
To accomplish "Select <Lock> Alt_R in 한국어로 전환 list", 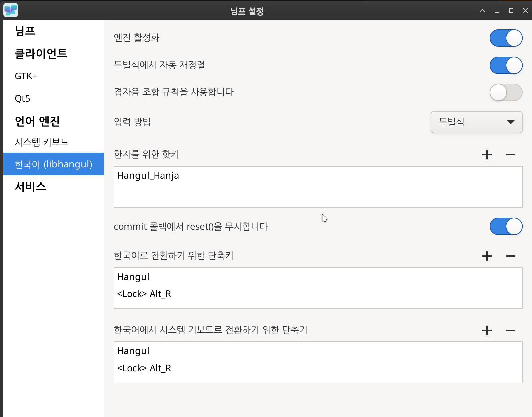I will (x=318, y=294).
